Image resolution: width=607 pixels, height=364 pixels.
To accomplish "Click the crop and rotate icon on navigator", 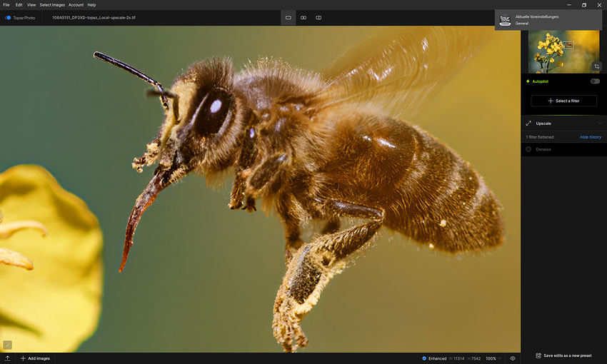I will 596,66.
